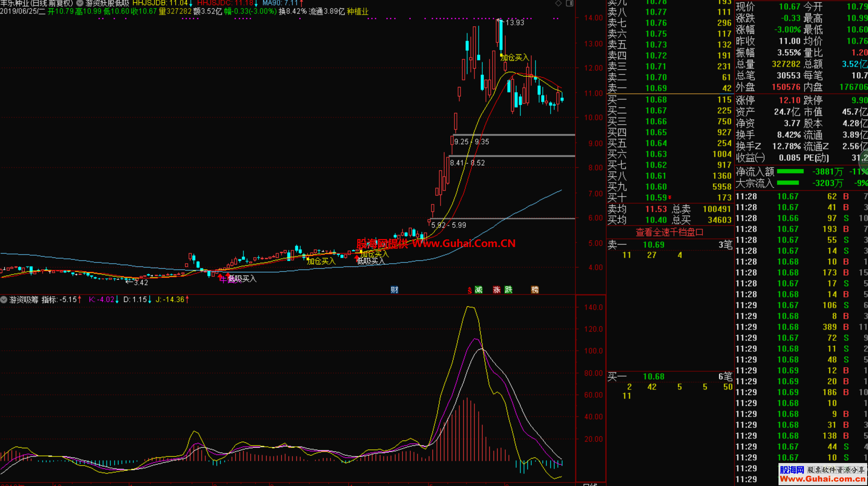The height and width of the screenshot is (486, 868).
Task: Click the 买均 10.40 average value
Action: click(656, 220)
